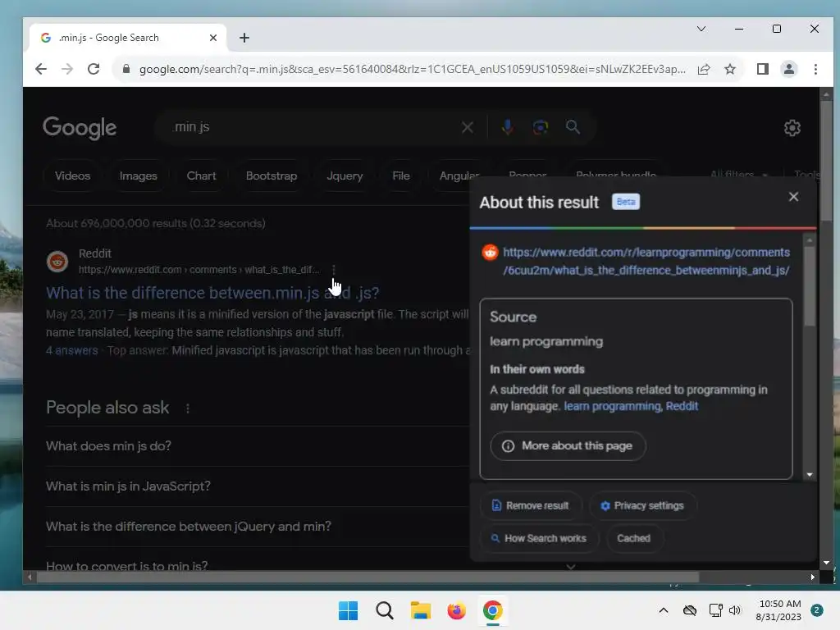The height and width of the screenshot is (630, 840).
Task: Click the 'Reddit' source link
Action: click(x=682, y=407)
